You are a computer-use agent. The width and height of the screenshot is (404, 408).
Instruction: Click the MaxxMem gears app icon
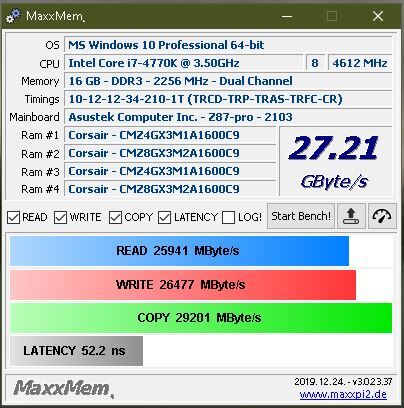[x=13, y=16]
